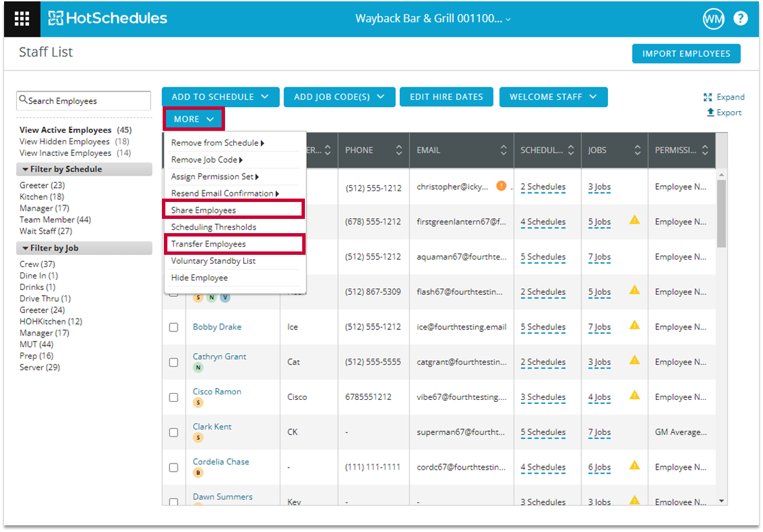Click warning triangle in the 4 Schedules firstgreenlantern row
The image size is (763, 532).
coord(634,220)
